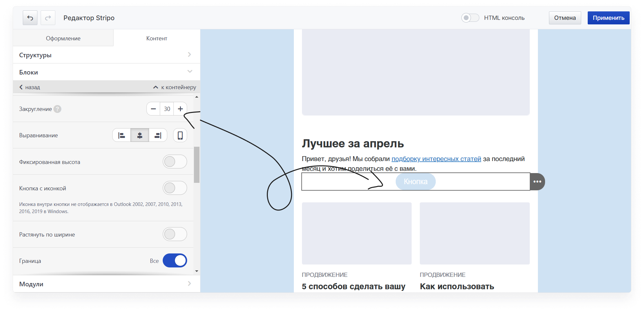Image resolution: width=644 pixels, height=312 pixels.
Task: Go back with the назад link
Action: pos(30,87)
